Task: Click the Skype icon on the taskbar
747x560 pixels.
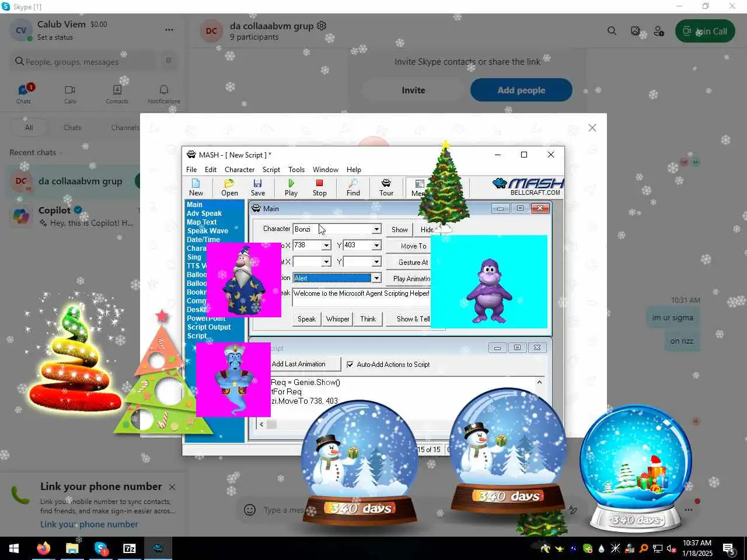Action: [101, 548]
